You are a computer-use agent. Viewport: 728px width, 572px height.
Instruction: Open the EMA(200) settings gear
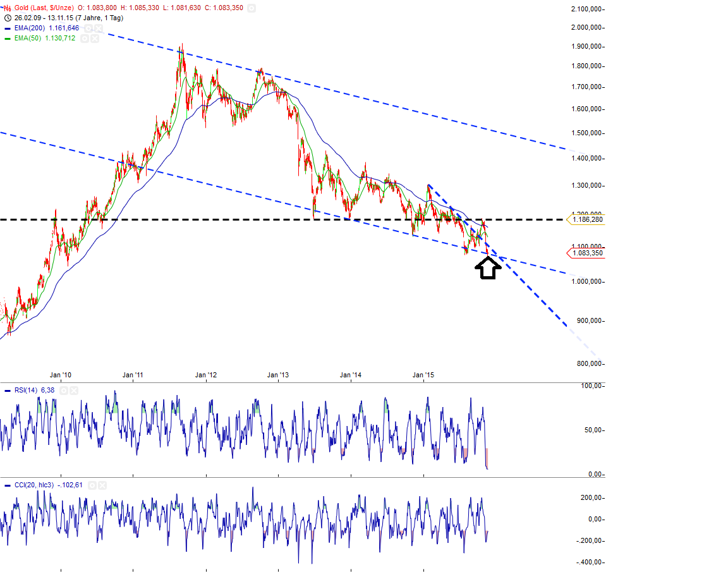pos(88,28)
